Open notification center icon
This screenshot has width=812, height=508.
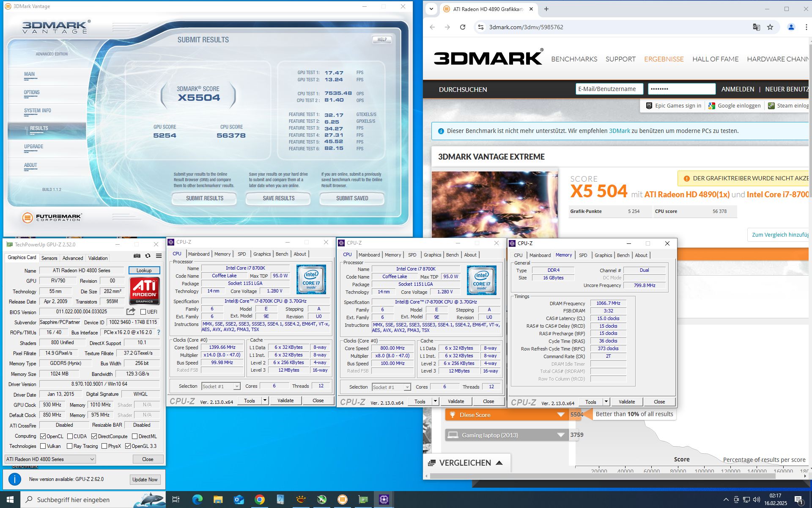click(799, 500)
